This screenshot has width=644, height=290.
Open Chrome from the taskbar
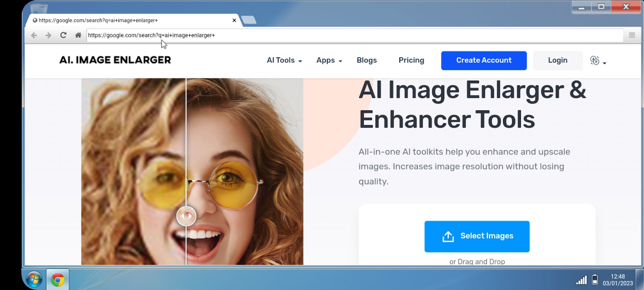[58, 280]
